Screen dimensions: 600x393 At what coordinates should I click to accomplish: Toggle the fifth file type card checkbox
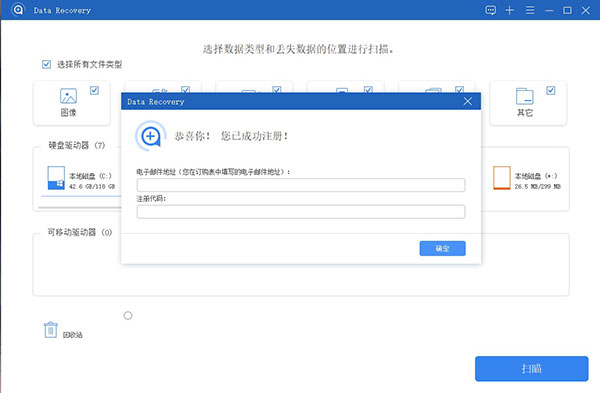point(460,90)
